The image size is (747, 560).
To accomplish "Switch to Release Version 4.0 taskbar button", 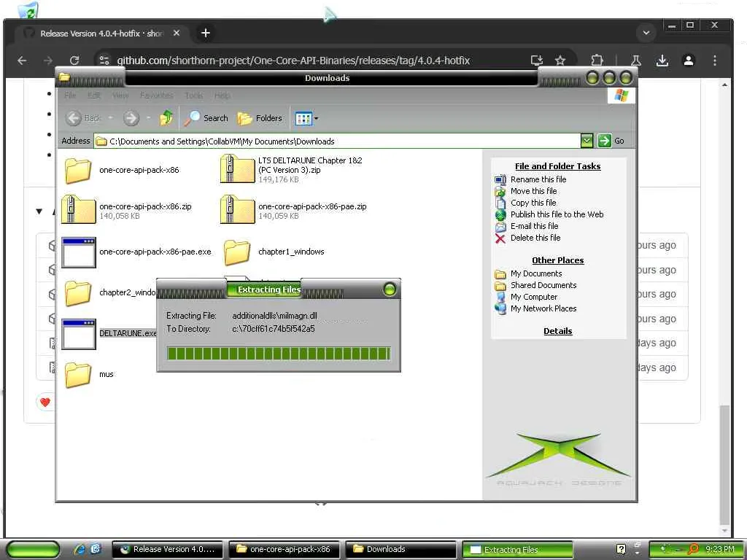I will (168, 549).
